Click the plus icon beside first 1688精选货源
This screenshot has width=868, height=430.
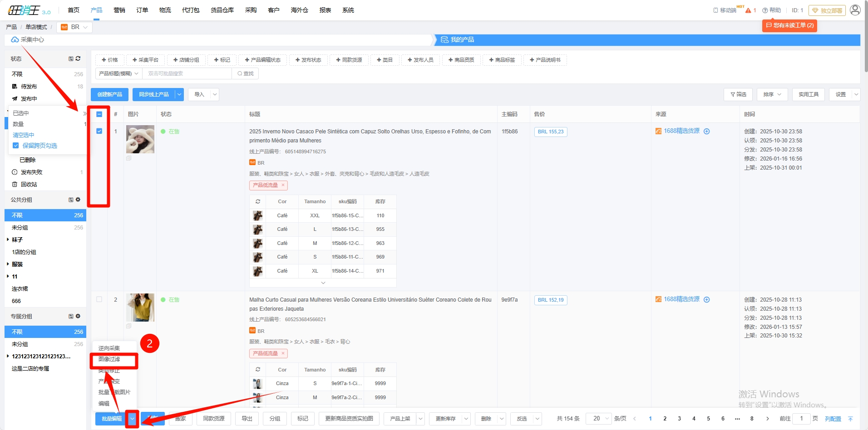pyautogui.click(x=706, y=132)
